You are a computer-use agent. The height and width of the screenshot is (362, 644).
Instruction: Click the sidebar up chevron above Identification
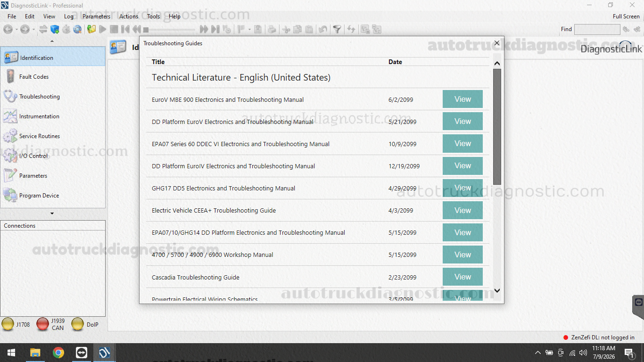tap(52, 41)
